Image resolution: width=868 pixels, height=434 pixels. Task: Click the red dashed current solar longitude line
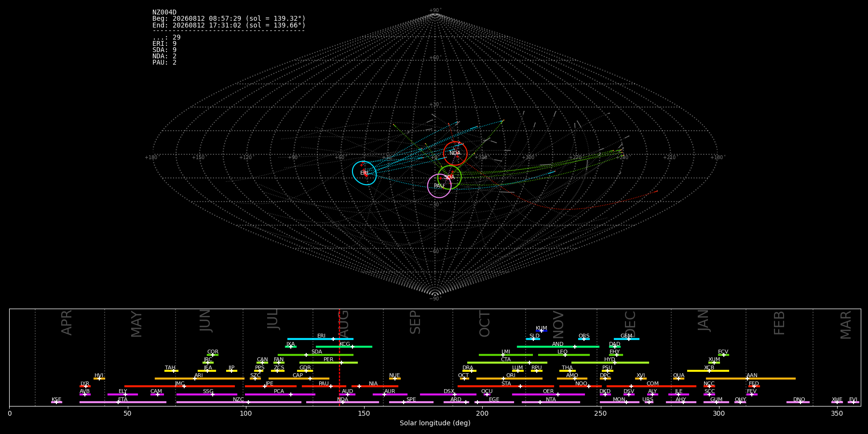[339, 357]
